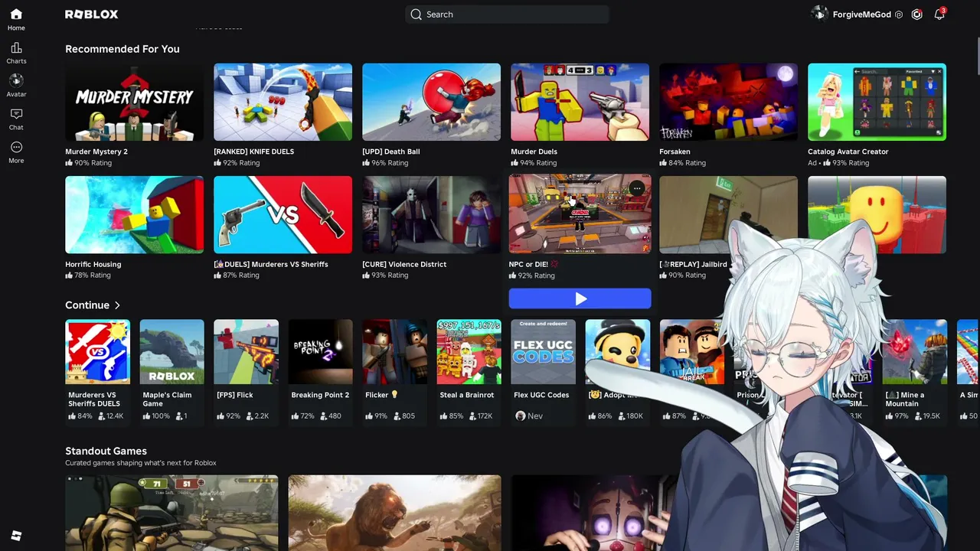Open the ForgiveMeGod profile avatar
The width and height of the screenshot is (980, 551).
click(x=819, y=15)
